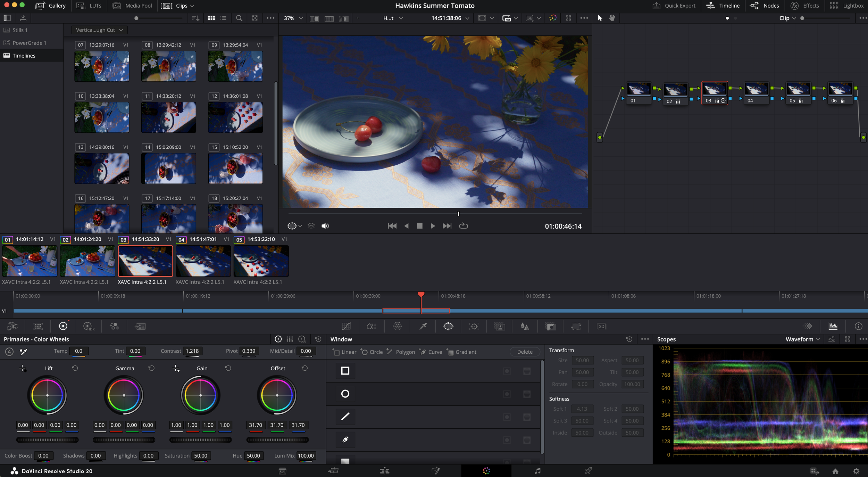Screen dimensions: 868x477
Task: Mute the viewer audio
Action: (325, 226)
